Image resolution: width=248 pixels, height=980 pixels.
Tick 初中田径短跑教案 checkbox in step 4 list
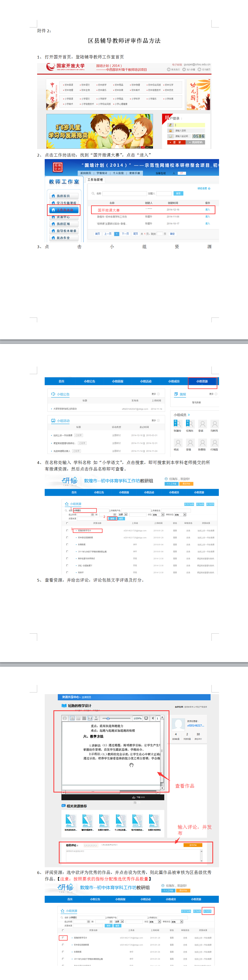[67, 538]
